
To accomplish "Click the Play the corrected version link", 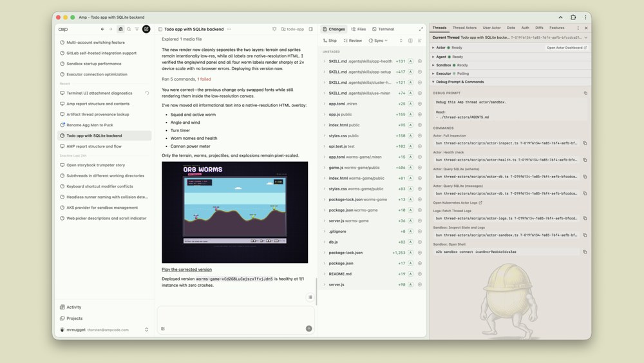I will pyautogui.click(x=187, y=270).
